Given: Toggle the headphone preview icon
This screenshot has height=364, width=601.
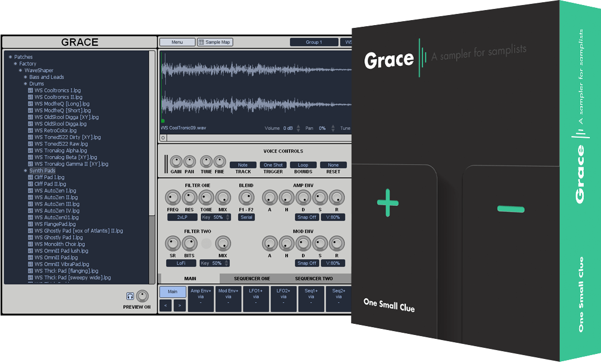Looking at the screenshot, I should (x=130, y=296).
